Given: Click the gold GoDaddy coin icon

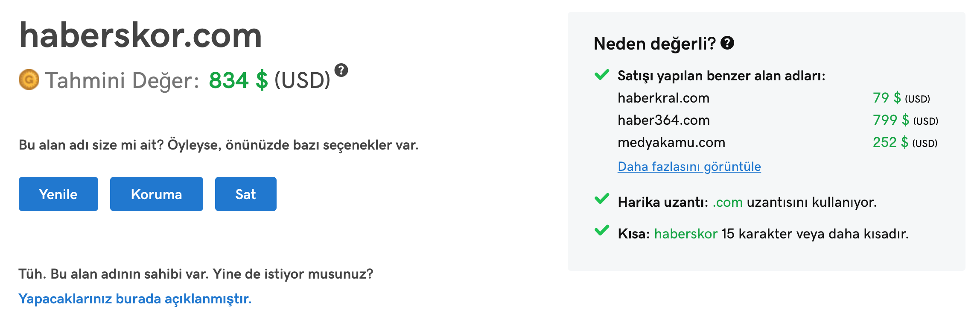Looking at the screenshot, I should click(x=29, y=80).
